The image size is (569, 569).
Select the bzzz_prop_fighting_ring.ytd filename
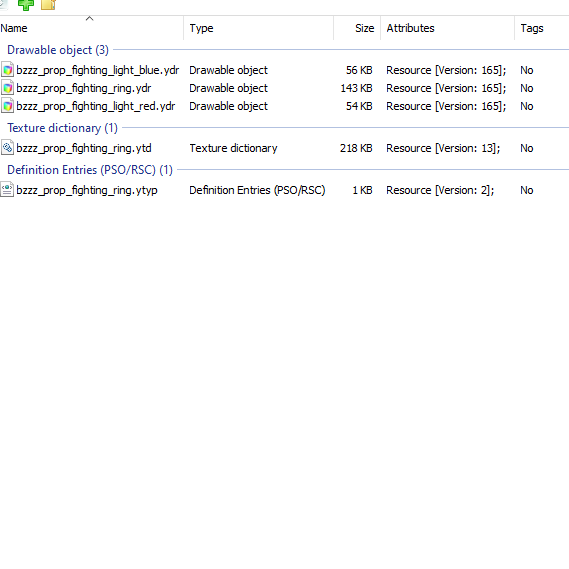click(84, 148)
